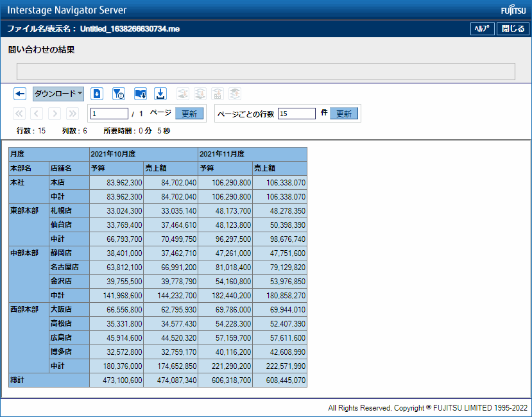This screenshot has width=532, height=417.
Task: Show filter condition info icon
Action: point(119,94)
